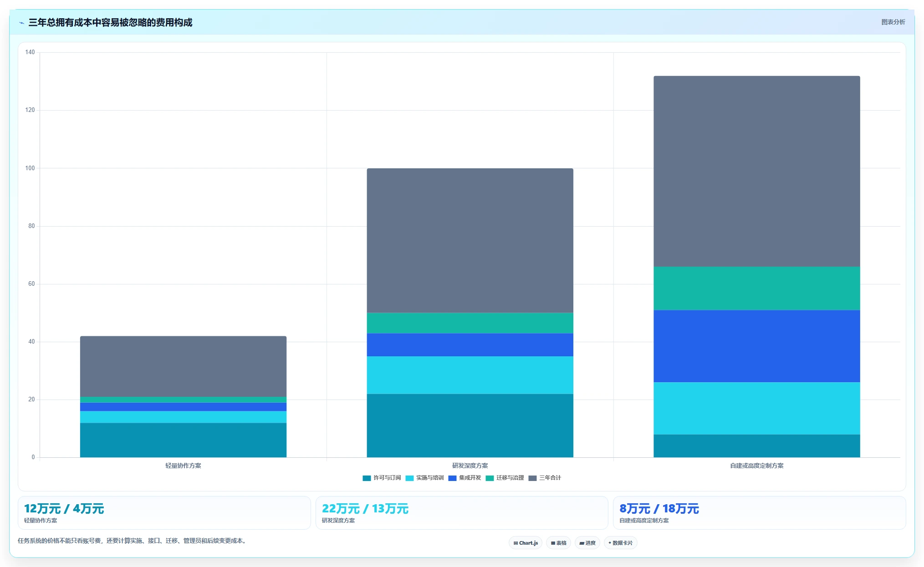Click 自建或高度定制方案 cyan 实施与培训 segment
The width and height of the screenshot is (924, 567).
point(757,408)
